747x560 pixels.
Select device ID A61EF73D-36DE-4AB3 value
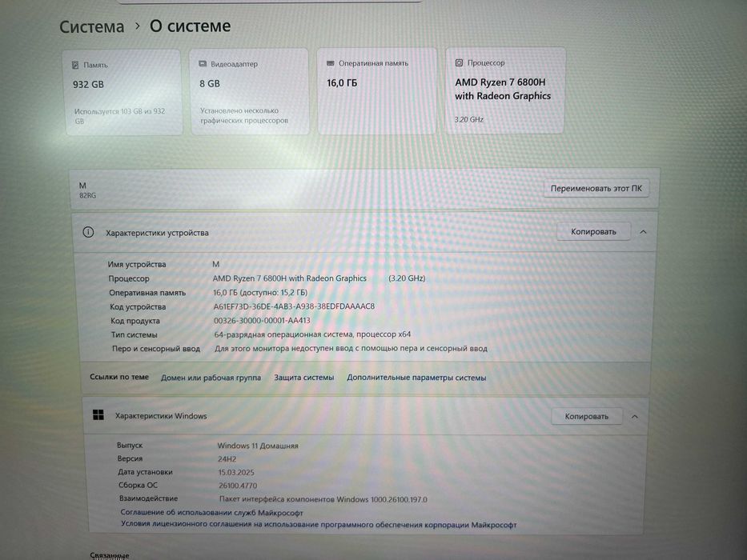294,306
